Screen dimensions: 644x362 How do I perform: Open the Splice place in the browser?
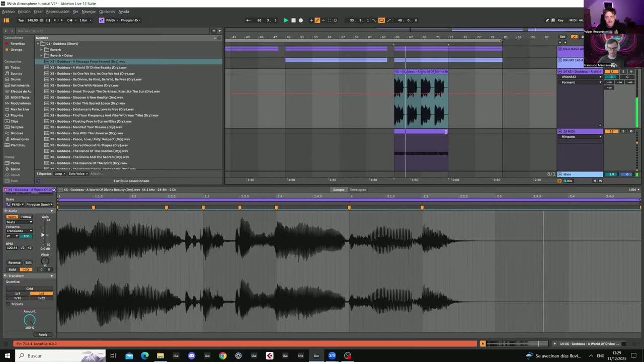point(15,169)
